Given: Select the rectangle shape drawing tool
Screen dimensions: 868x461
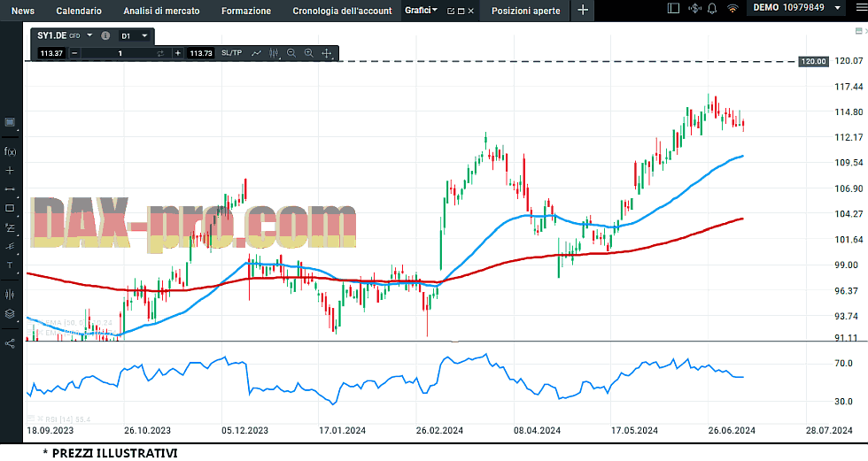Looking at the screenshot, I should 10,209.
